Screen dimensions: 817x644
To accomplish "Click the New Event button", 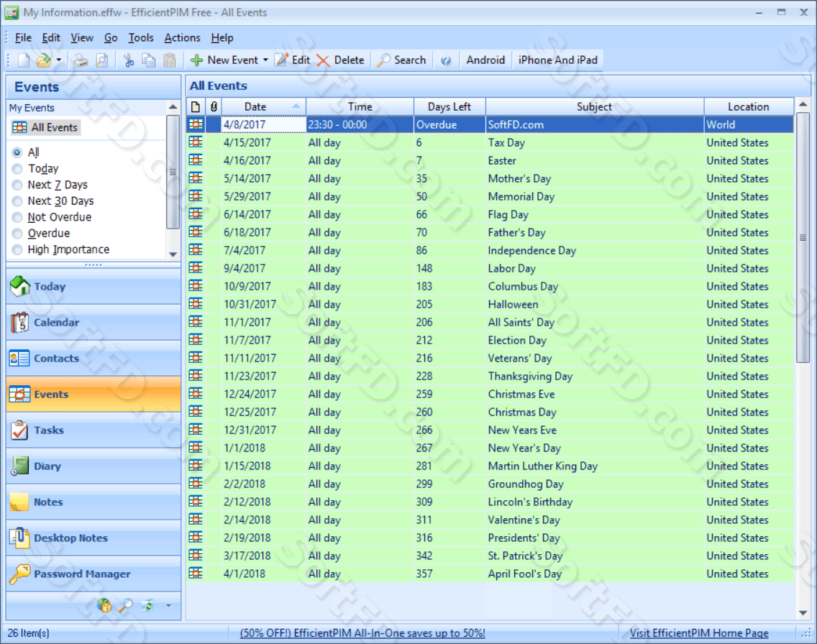I will click(x=225, y=60).
